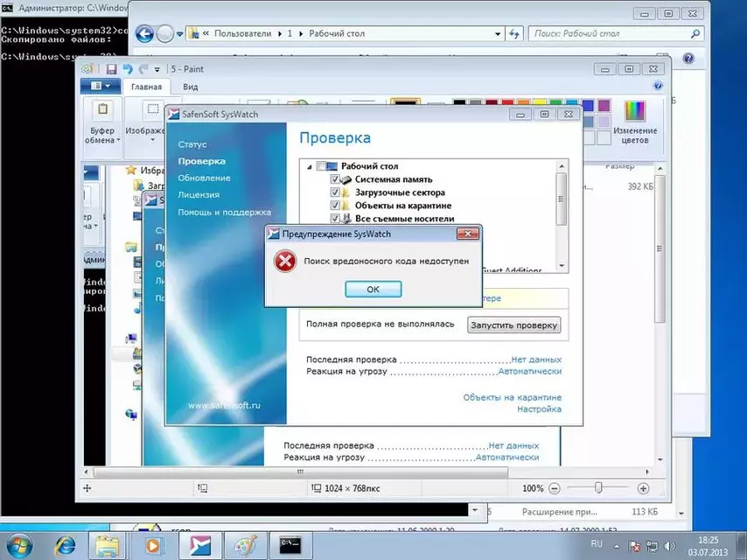
Task: Open the Буфер обмена dropdown in Paint
Action: pyautogui.click(x=102, y=126)
